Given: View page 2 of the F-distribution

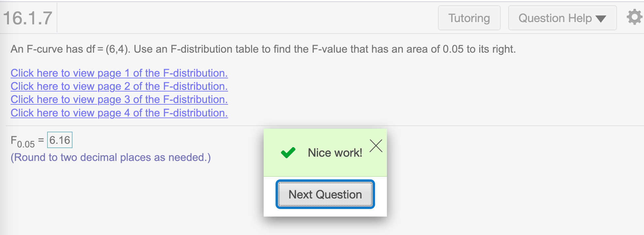Looking at the screenshot, I should pyautogui.click(x=119, y=86).
